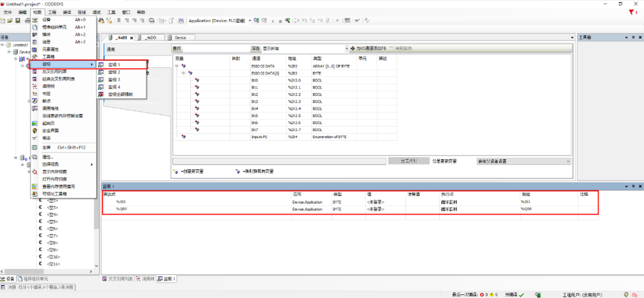The image size is (644, 298).
Task: Click the Login gear icon beside Application selector
Action: (x=256, y=21)
